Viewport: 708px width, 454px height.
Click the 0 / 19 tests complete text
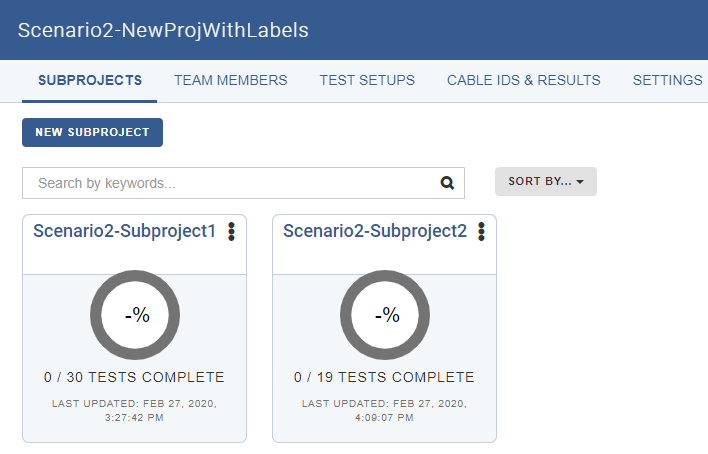(x=384, y=377)
